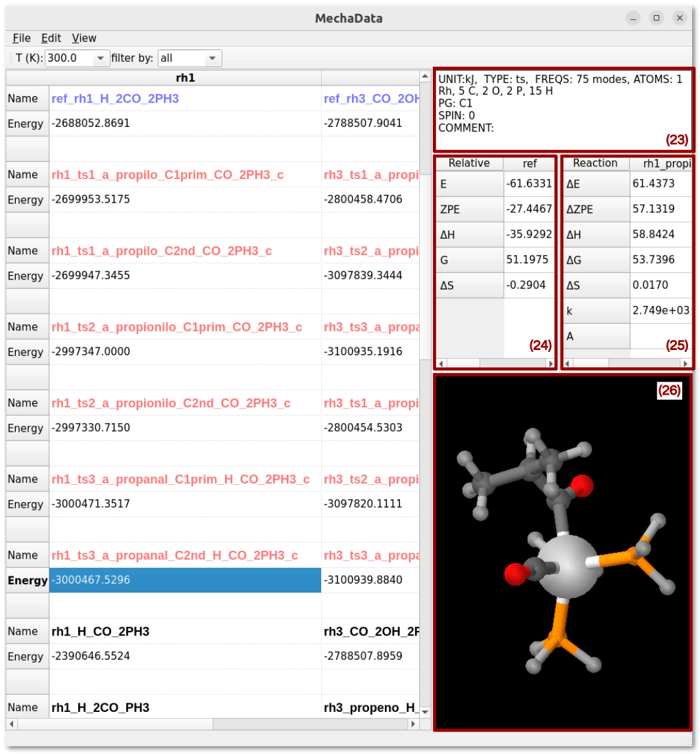Open the 'filter by' all combo box
Image resolution: width=700 pixels, height=754 pixels.
click(x=189, y=58)
